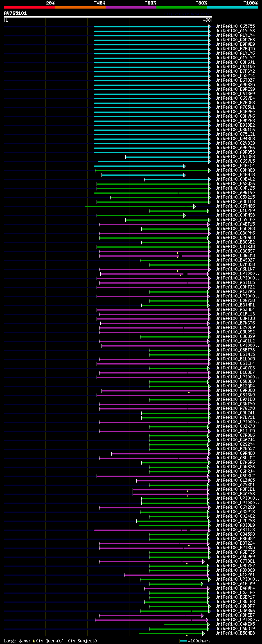Select UniRef100_A1BJA9 label
This screenshot has width=262, height=644.
coord(235,584)
